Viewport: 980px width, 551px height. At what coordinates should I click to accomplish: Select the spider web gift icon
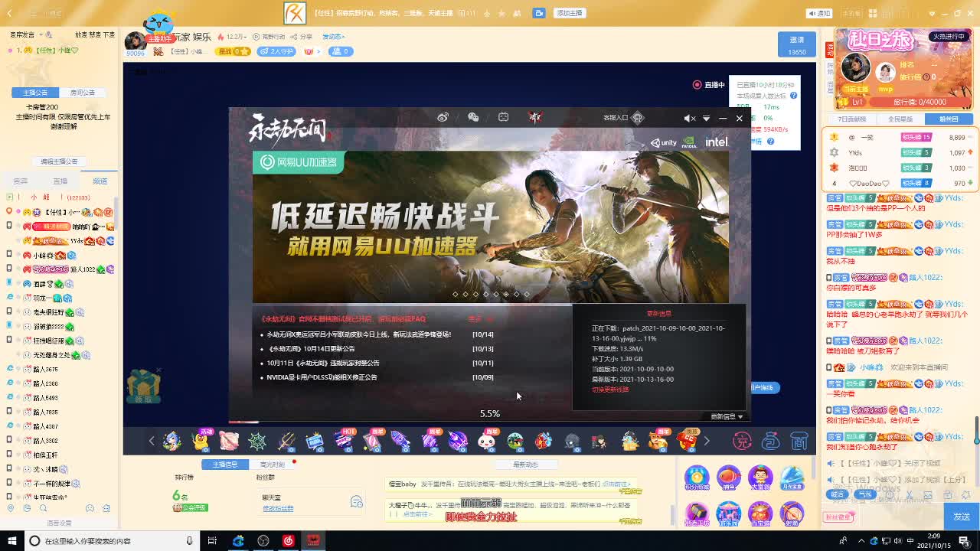pyautogui.click(x=258, y=441)
